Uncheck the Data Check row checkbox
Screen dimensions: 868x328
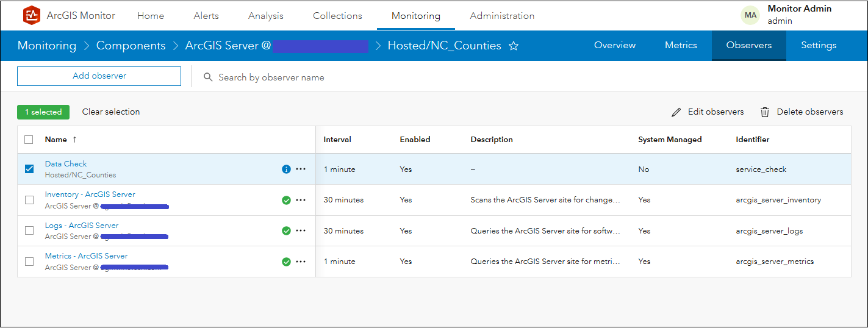[29, 169]
